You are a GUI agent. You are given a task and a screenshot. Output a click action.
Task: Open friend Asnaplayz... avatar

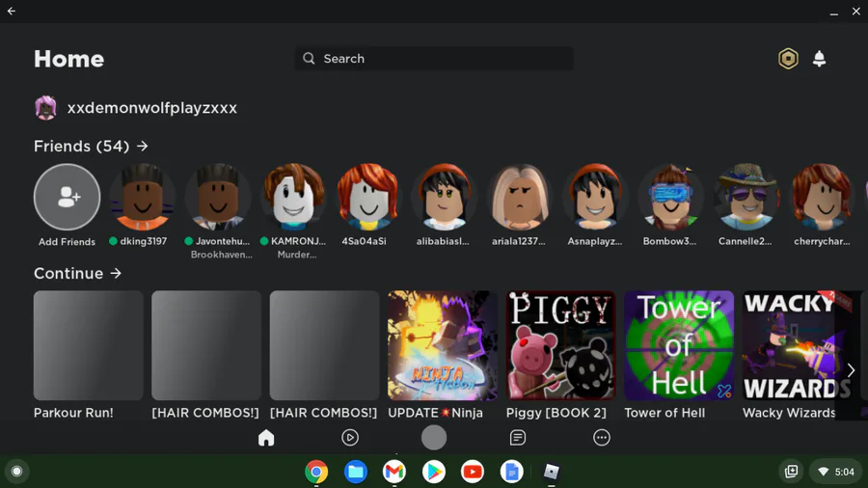pos(596,197)
